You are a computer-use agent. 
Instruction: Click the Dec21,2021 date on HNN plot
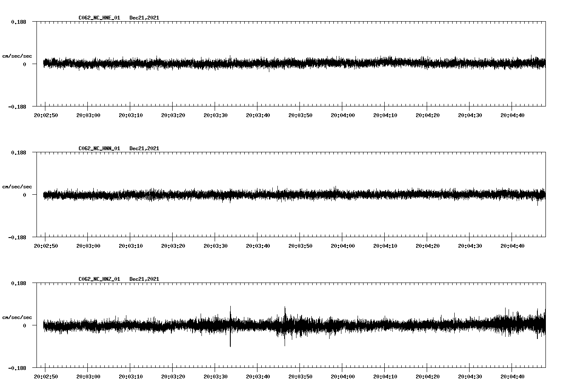pos(144,148)
